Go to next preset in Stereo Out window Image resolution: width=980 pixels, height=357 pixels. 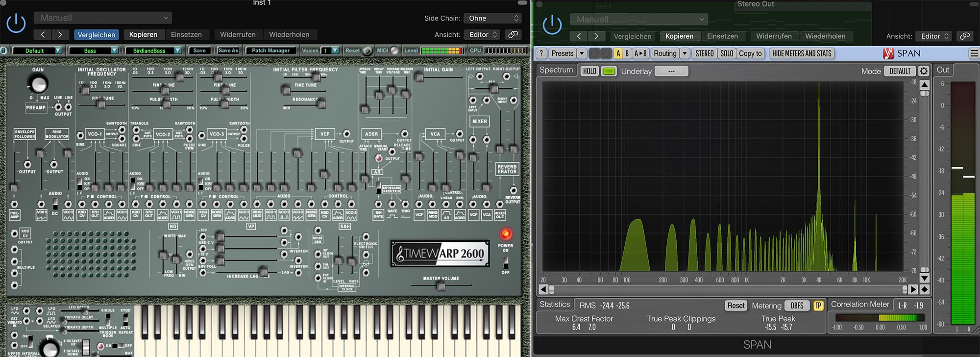tap(596, 36)
